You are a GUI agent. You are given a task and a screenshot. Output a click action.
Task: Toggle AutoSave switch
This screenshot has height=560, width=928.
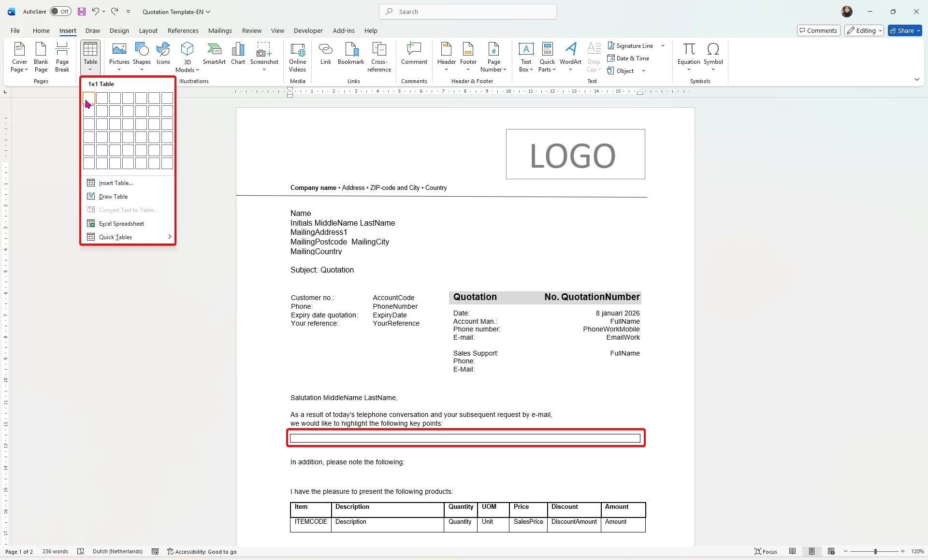pos(60,12)
